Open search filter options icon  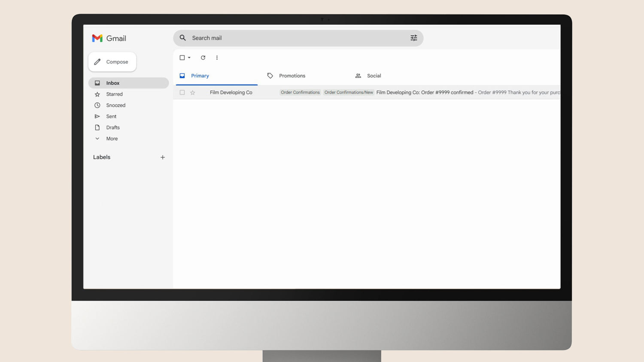pos(413,38)
